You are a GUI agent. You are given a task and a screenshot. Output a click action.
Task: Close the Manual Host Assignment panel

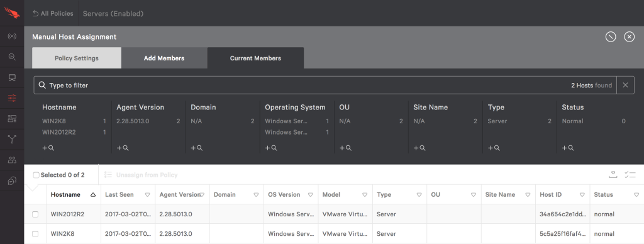click(x=629, y=36)
